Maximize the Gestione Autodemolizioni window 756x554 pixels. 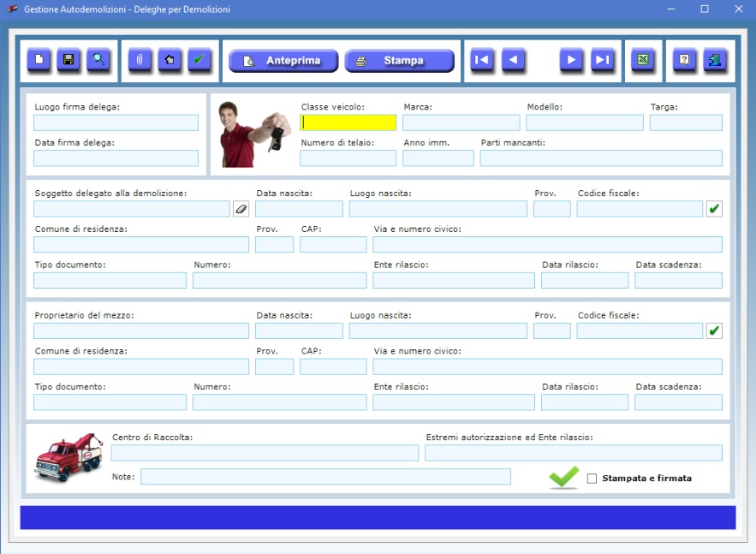click(x=705, y=9)
